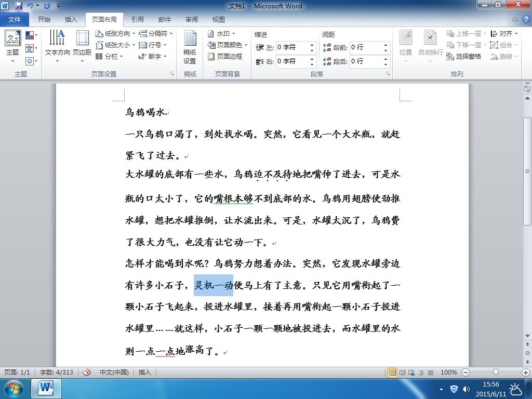
Task: Click Bring Forward (上移一层) button
Action: 466,34
